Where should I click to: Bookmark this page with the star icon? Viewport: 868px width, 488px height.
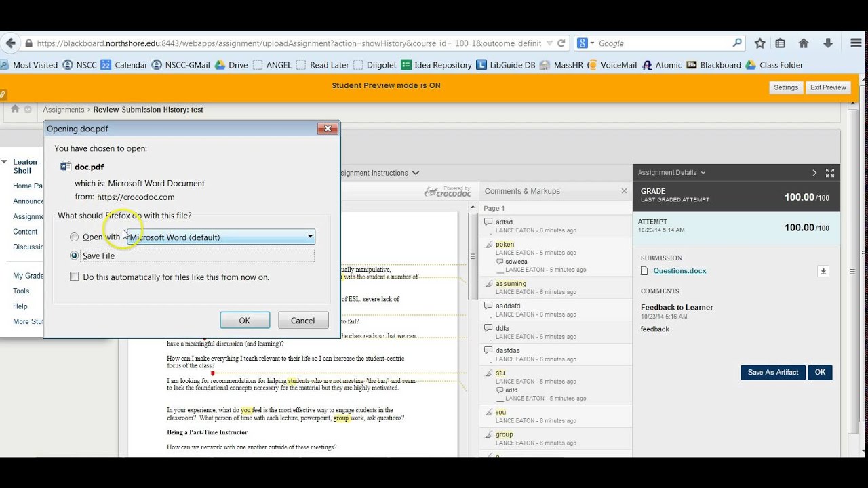tap(759, 43)
